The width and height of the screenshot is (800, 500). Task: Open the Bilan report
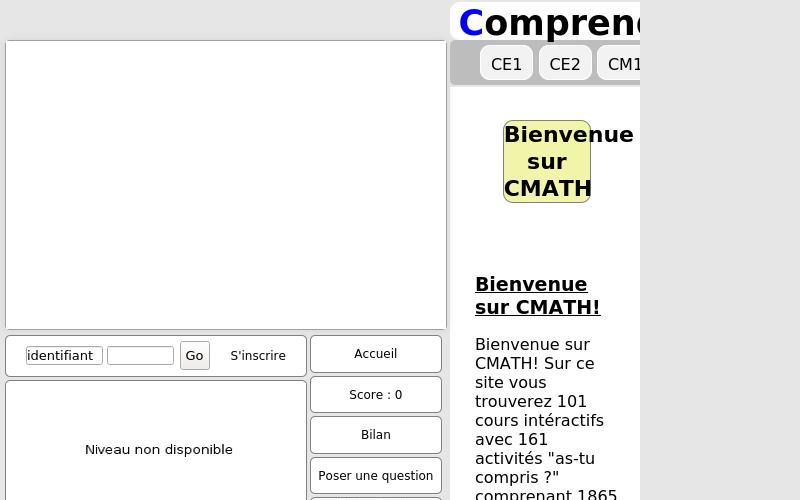pos(376,435)
